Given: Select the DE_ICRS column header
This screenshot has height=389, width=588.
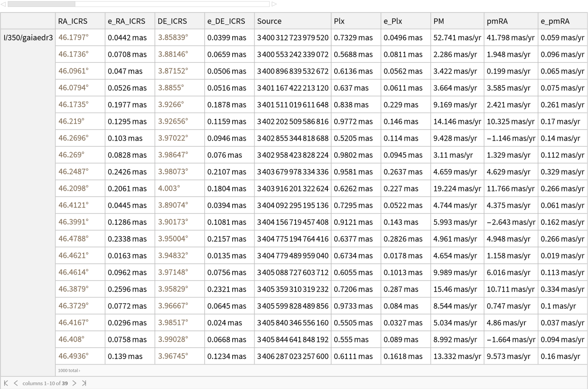Looking at the screenshot, I should click(x=172, y=21).
